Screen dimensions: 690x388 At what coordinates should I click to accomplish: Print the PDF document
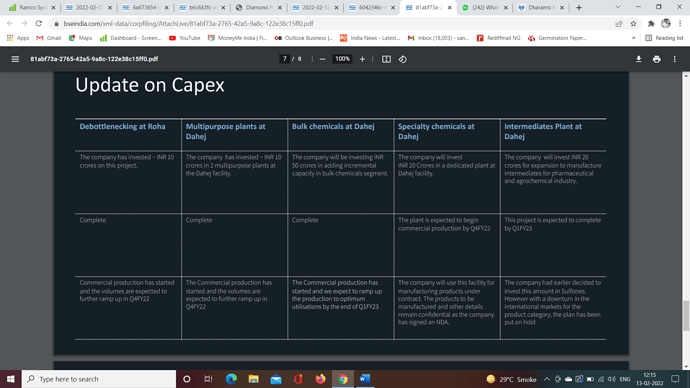(657, 59)
